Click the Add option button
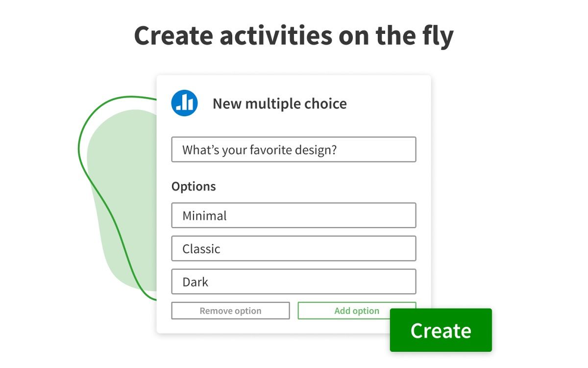The width and height of the screenshot is (588, 368). point(356,311)
